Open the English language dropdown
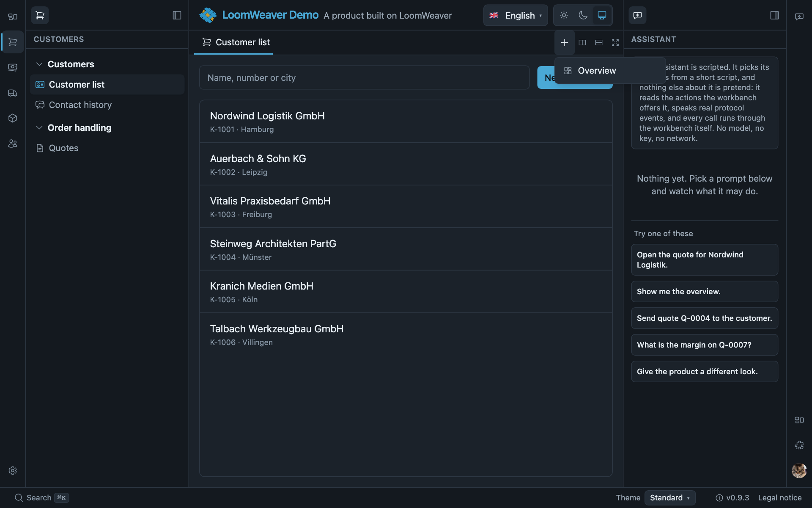Viewport: 812px width, 508px height. (x=516, y=15)
